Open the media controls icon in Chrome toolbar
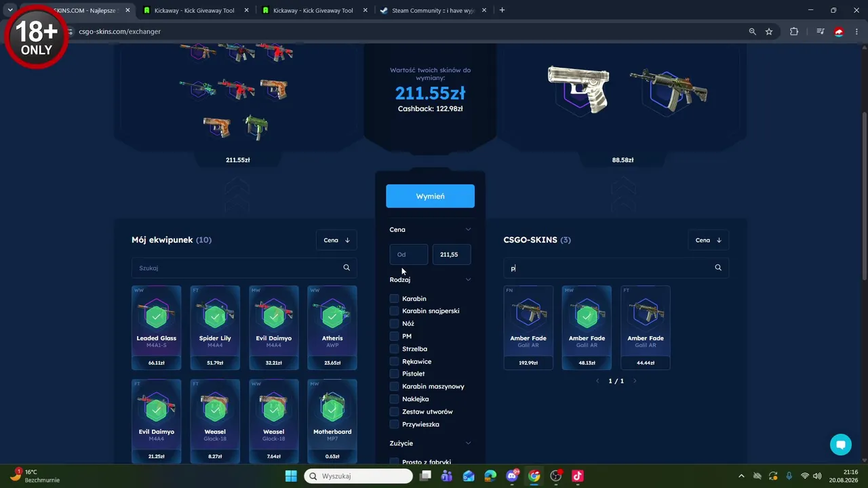Image resolution: width=868 pixels, height=488 pixels. pyautogui.click(x=820, y=31)
